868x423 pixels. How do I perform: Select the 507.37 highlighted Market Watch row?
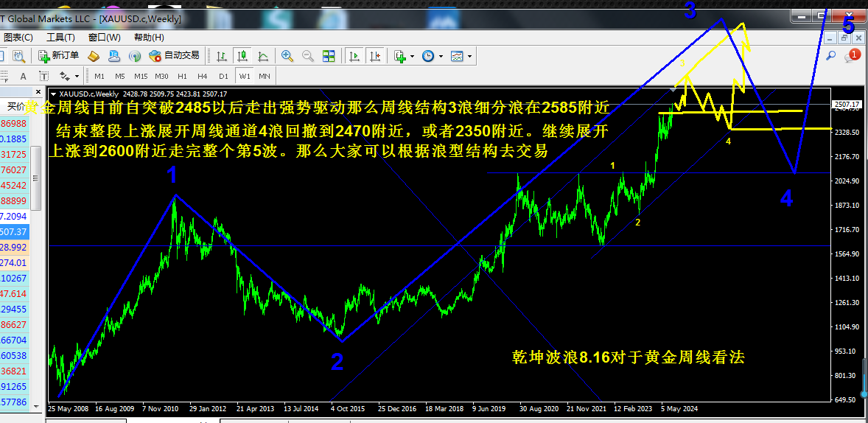tap(15, 231)
